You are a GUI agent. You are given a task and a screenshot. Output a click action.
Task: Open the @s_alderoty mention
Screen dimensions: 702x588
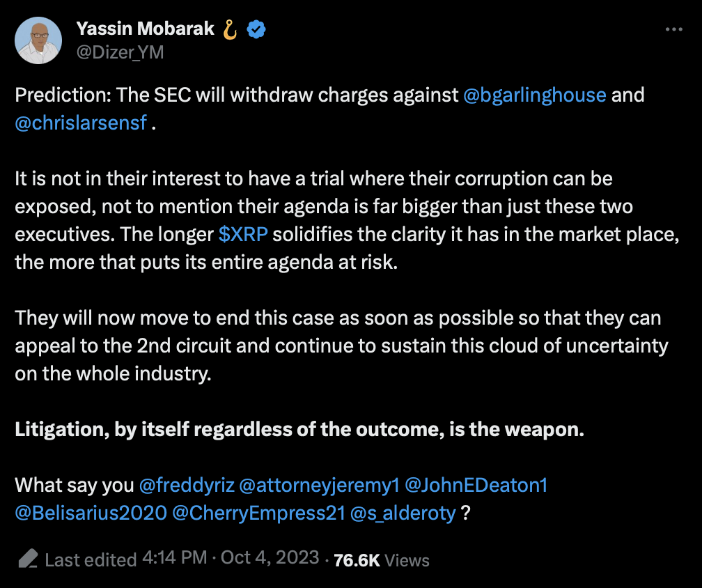[403, 513]
